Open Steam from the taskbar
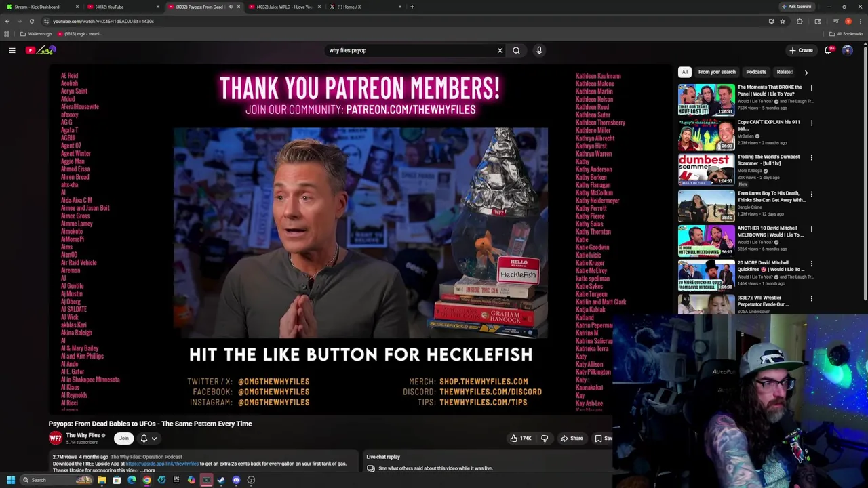 click(x=221, y=480)
